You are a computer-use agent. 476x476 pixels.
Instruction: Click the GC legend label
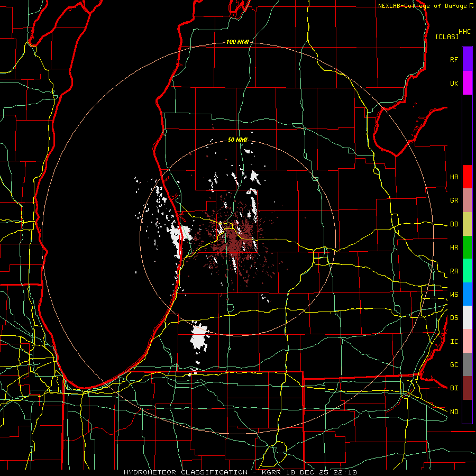click(454, 365)
